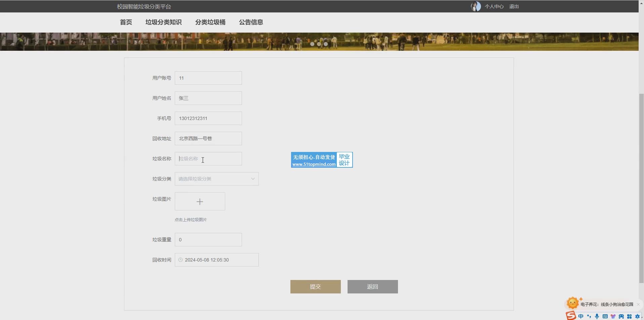Click the 返回 back button
Screen dimensions: 644x320
373,287
